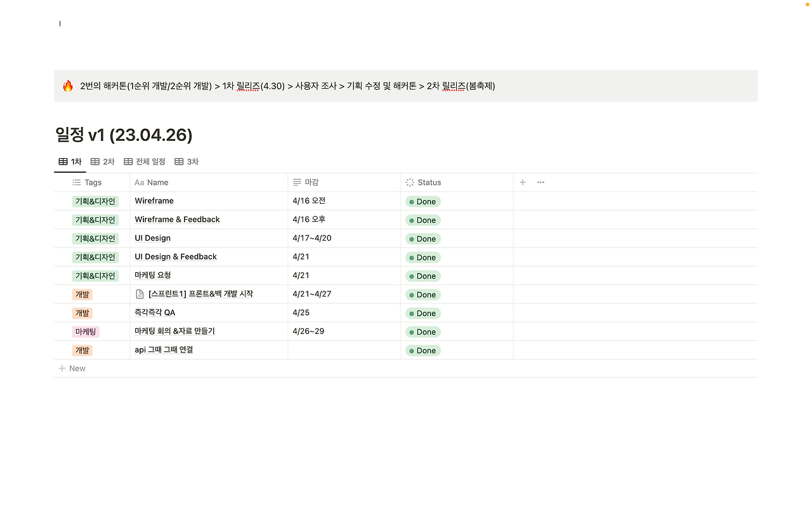Open 마케팅 회의 &자료 만들기 row
This screenshot has height=508, width=812.
[x=174, y=331]
